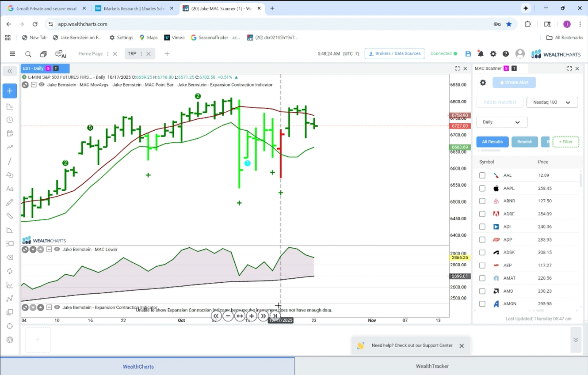This screenshot has height=375, width=588.
Task: Click the Brokers / Data Sources button
Action: (x=394, y=53)
